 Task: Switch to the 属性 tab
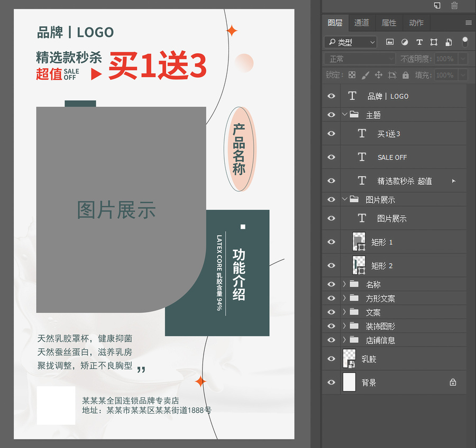[389, 23]
